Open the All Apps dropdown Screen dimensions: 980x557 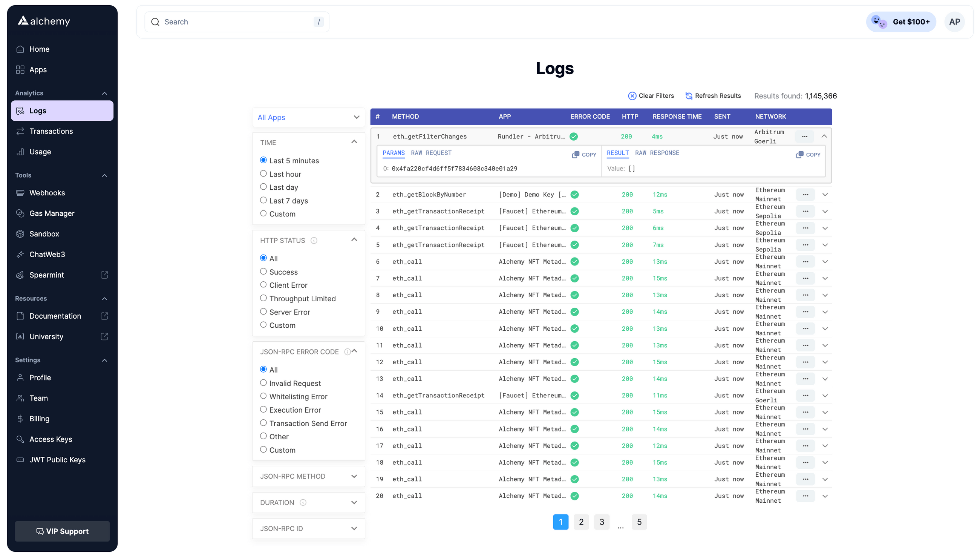coord(308,117)
